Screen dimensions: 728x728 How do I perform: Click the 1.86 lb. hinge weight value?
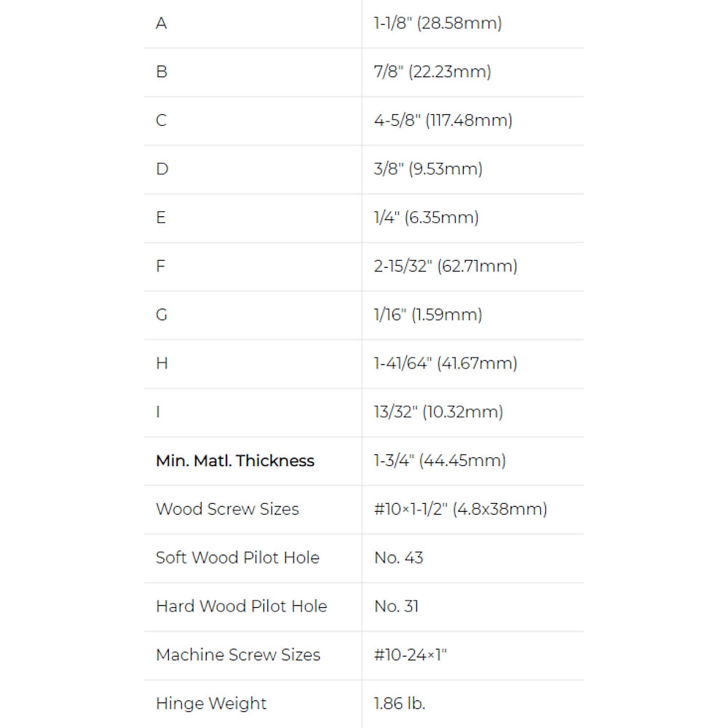point(399,704)
